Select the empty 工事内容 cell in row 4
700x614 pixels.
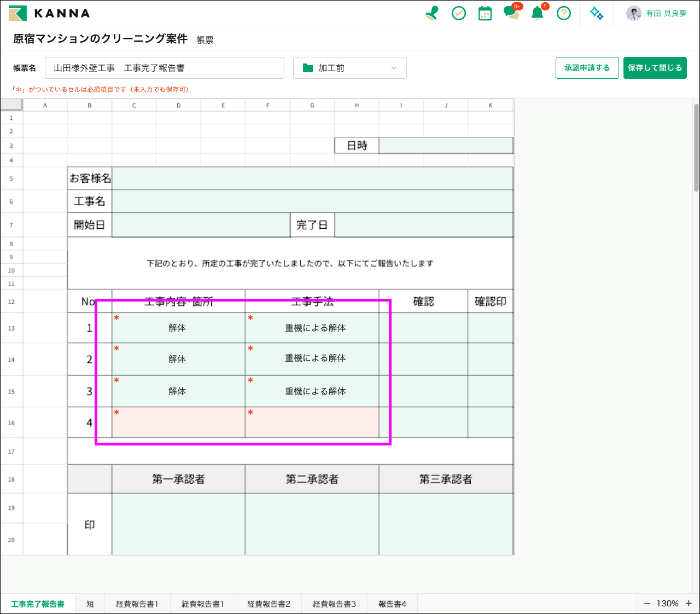pos(178,422)
